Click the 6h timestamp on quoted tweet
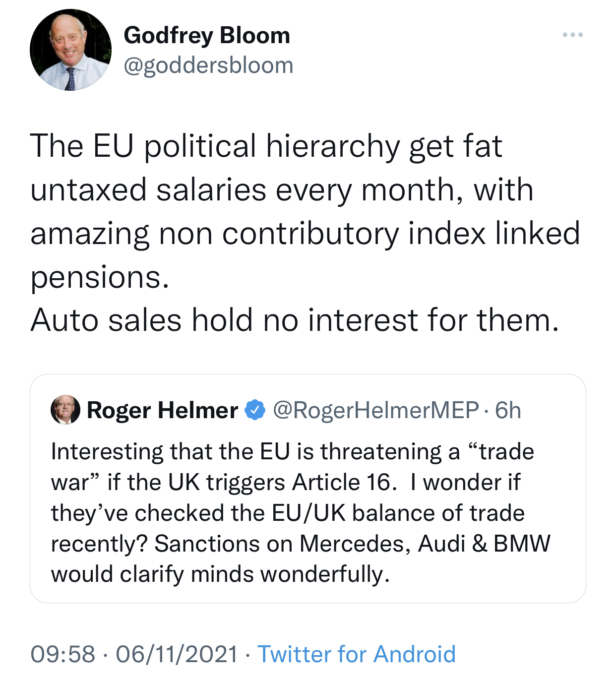 pos(508,410)
